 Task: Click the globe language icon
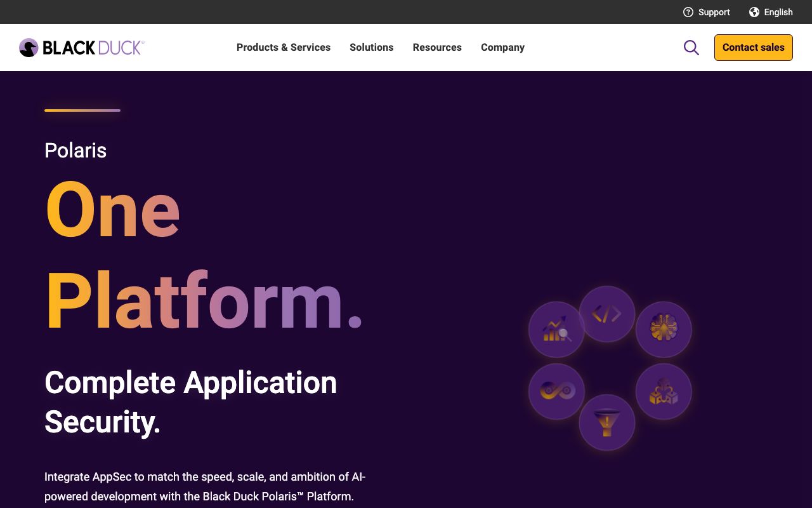tap(754, 12)
